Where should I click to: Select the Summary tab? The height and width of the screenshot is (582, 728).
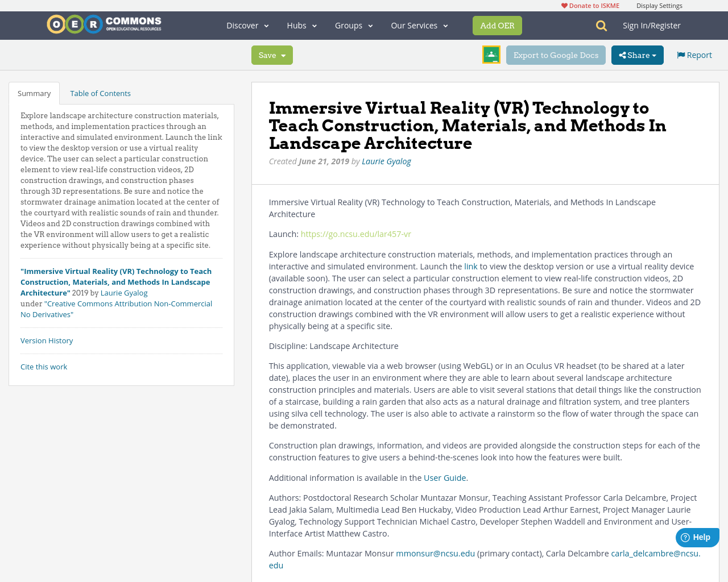coord(34,93)
